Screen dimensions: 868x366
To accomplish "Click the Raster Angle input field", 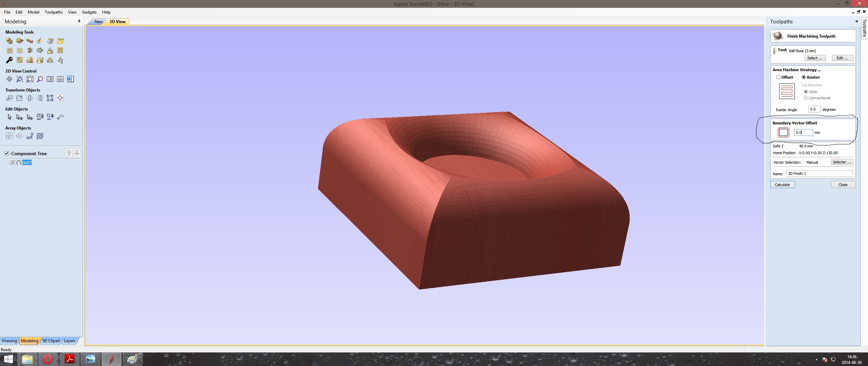I will pyautogui.click(x=814, y=109).
